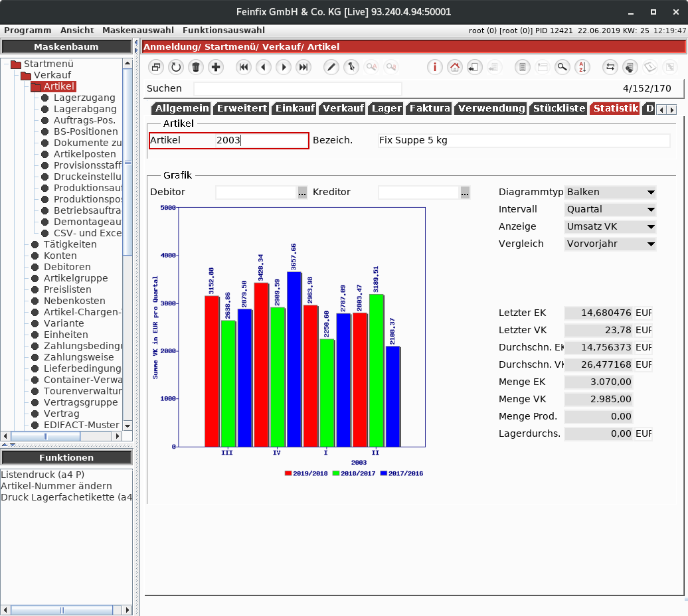
Task: Go to the next record
Action: coord(284,67)
